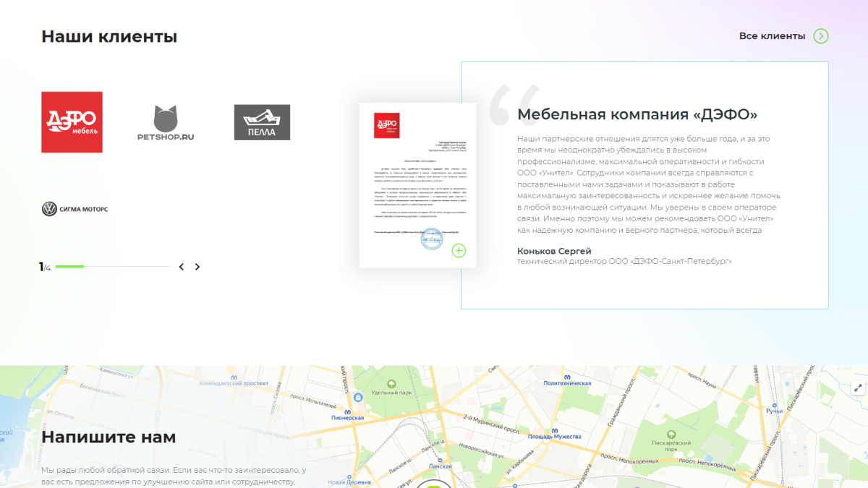Select the Удельный парк tree icon
This screenshot has height=488, width=868.
pos(391,383)
